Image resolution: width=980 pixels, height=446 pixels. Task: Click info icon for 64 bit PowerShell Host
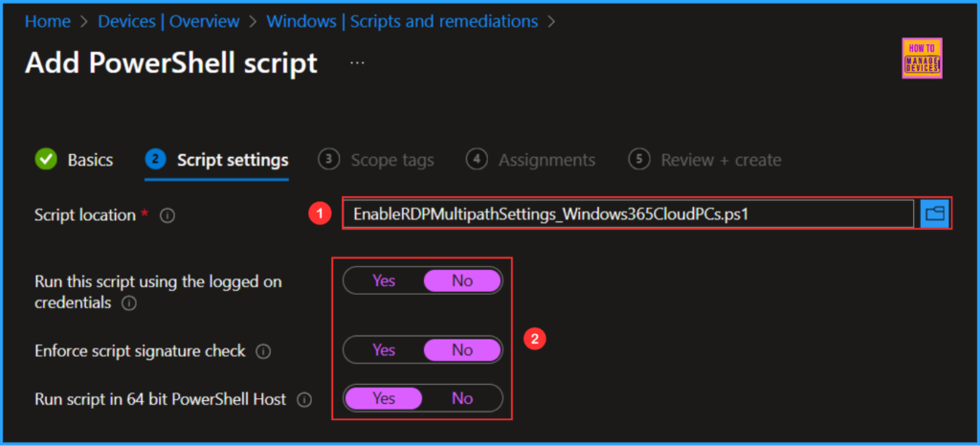coord(304,400)
